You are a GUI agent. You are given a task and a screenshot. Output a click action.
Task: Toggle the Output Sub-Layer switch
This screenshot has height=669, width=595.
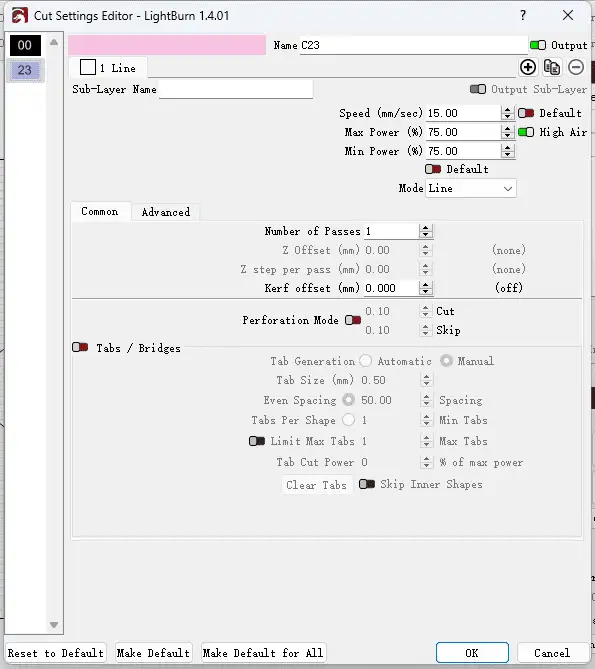(478, 89)
